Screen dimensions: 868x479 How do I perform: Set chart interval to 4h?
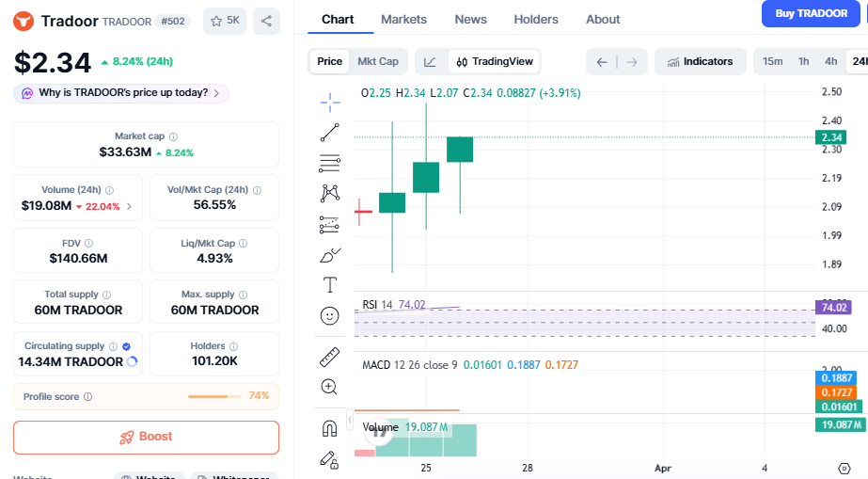click(x=831, y=61)
